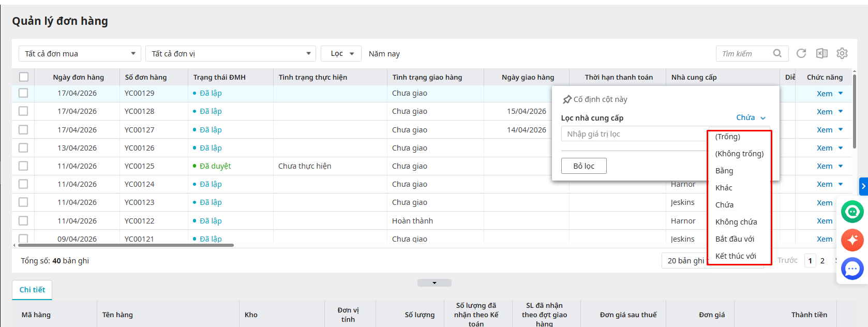Check the box for order YC00129
This screenshot has height=327, width=868.
[x=23, y=93]
